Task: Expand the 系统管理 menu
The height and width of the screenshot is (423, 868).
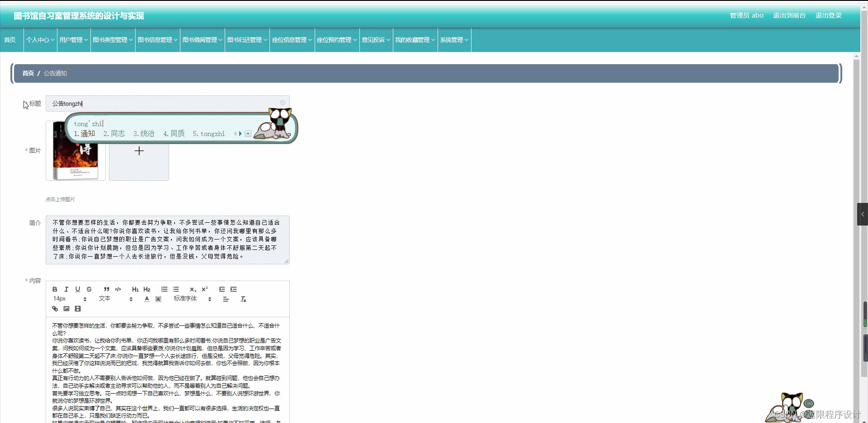Action: tap(454, 40)
